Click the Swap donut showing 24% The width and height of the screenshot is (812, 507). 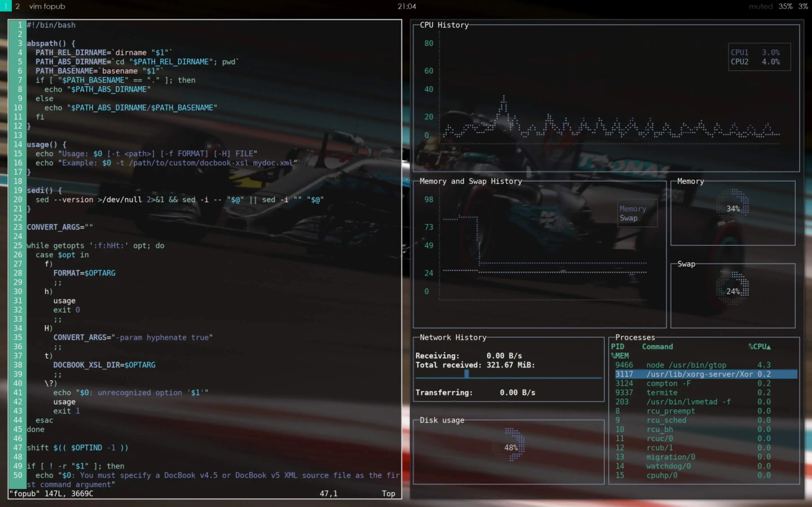pos(733,291)
